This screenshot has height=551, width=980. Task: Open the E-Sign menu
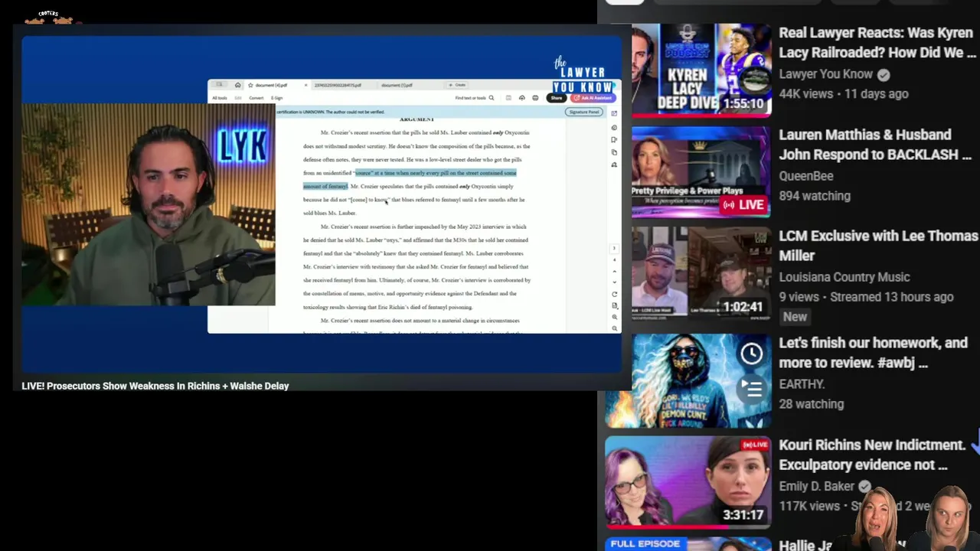[x=276, y=98]
